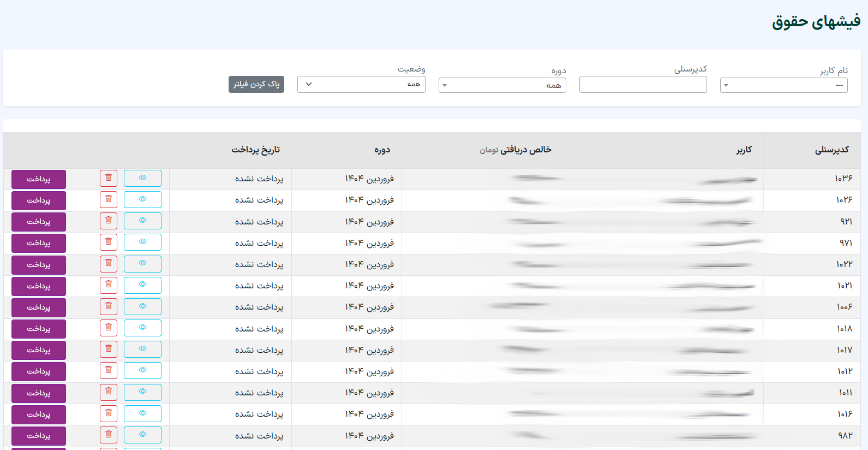Pay the payslip for personnel code ۹۸۲
Screen dimensions: 868x450
tap(39, 436)
